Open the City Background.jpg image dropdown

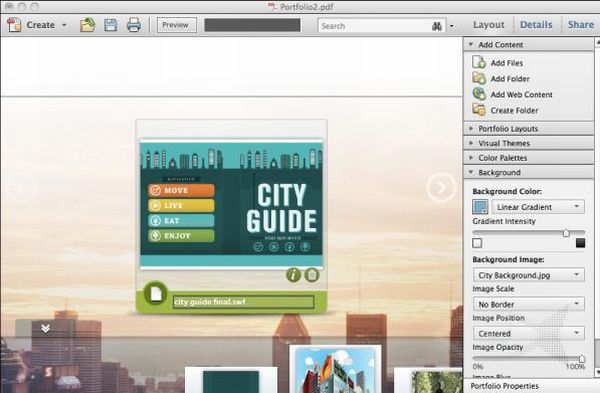click(x=529, y=275)
